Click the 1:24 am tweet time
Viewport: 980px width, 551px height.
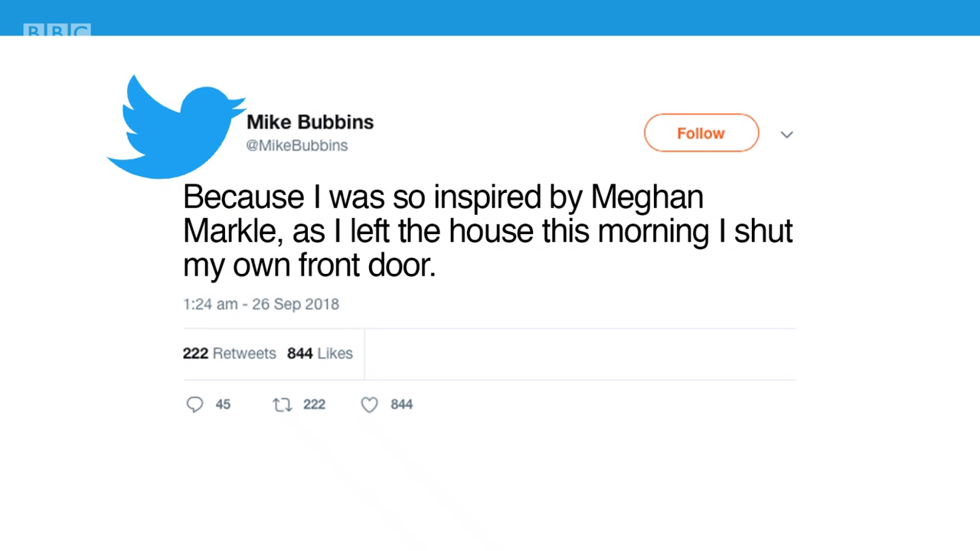point(211,304)
